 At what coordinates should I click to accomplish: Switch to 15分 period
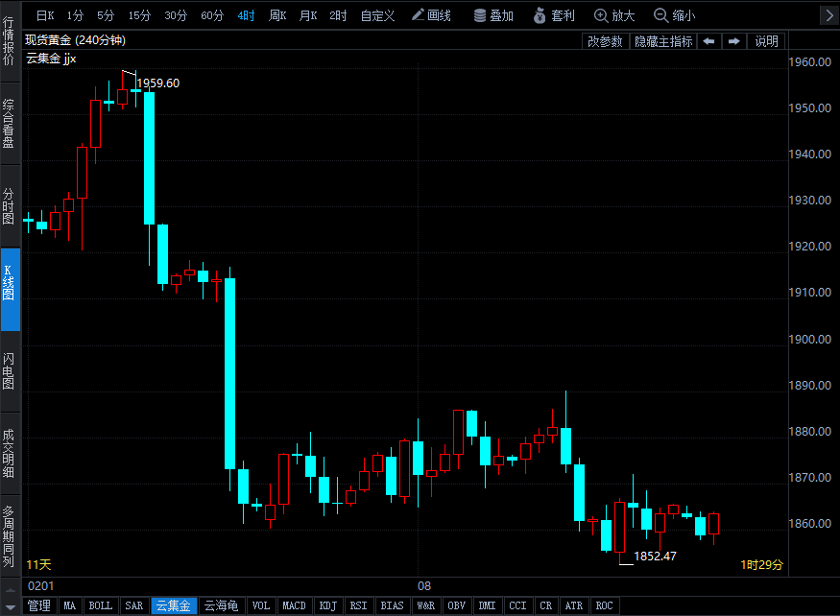[139, 15]
